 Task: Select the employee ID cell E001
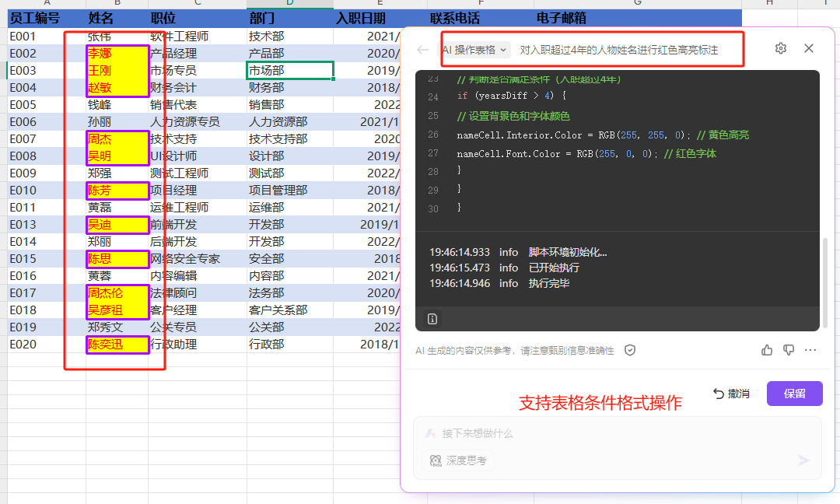coord(47,37)
